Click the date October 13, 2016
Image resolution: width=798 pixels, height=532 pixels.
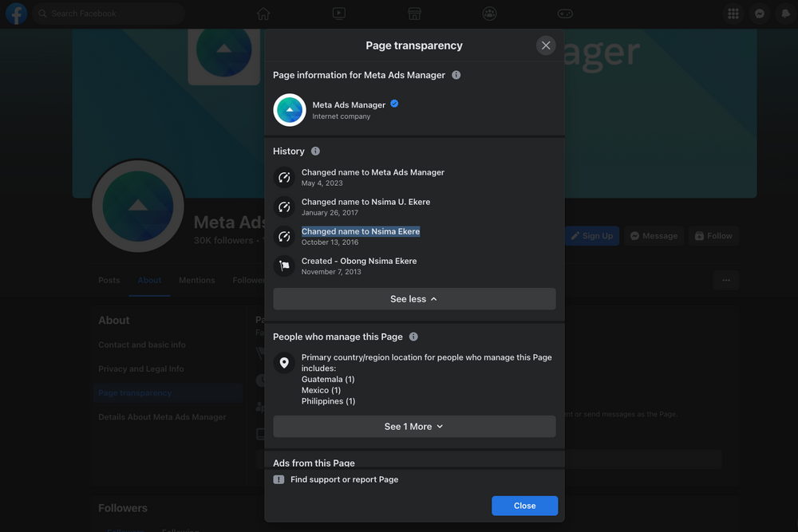(330, 242)
